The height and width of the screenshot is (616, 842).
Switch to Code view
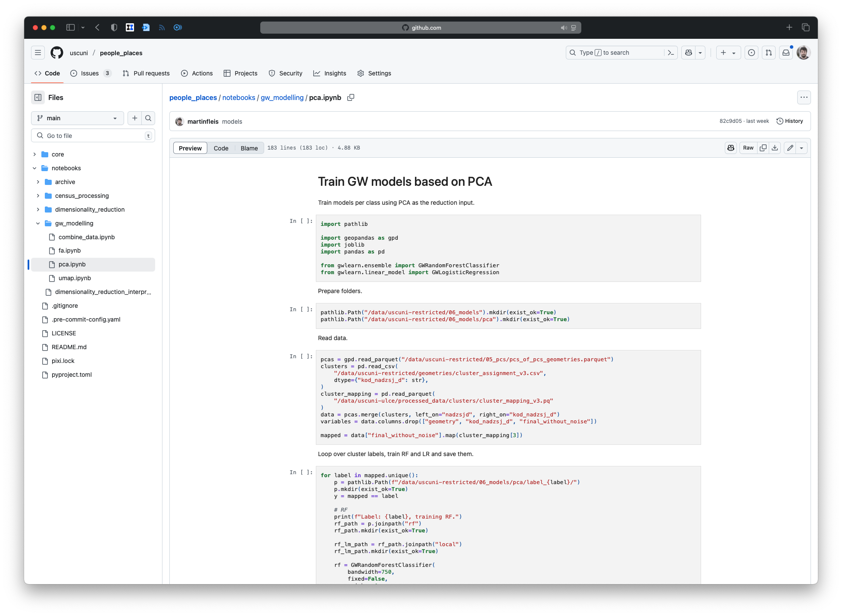pyautogui.click(x=221, y=148)
